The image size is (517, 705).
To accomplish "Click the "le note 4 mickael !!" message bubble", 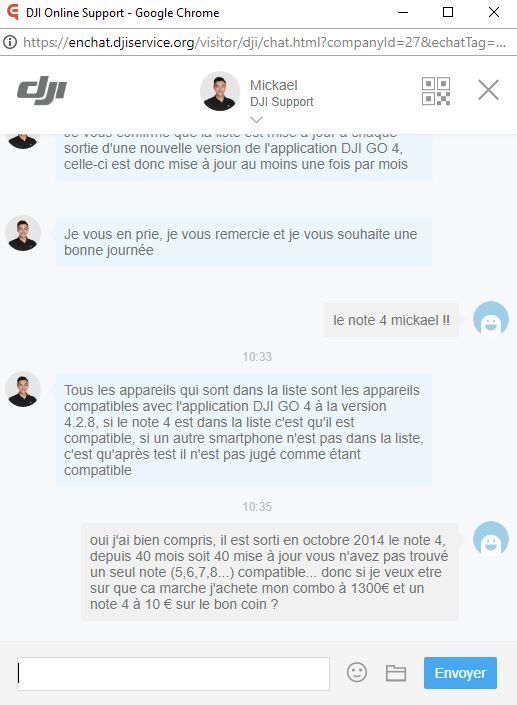I will point(391,320).
